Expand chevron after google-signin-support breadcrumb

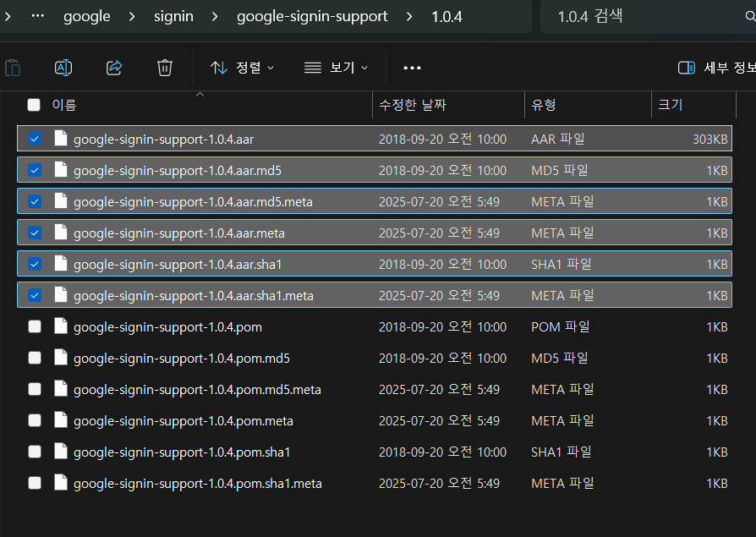[409, 17]
